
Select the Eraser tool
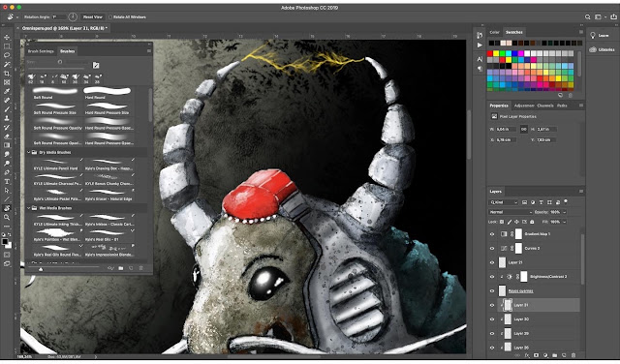pos(7,136)
